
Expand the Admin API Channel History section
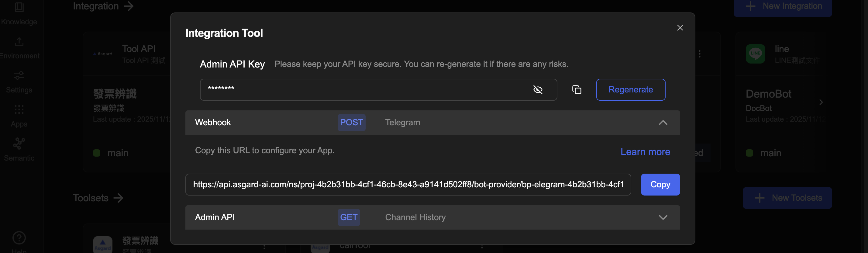point(663,217)
